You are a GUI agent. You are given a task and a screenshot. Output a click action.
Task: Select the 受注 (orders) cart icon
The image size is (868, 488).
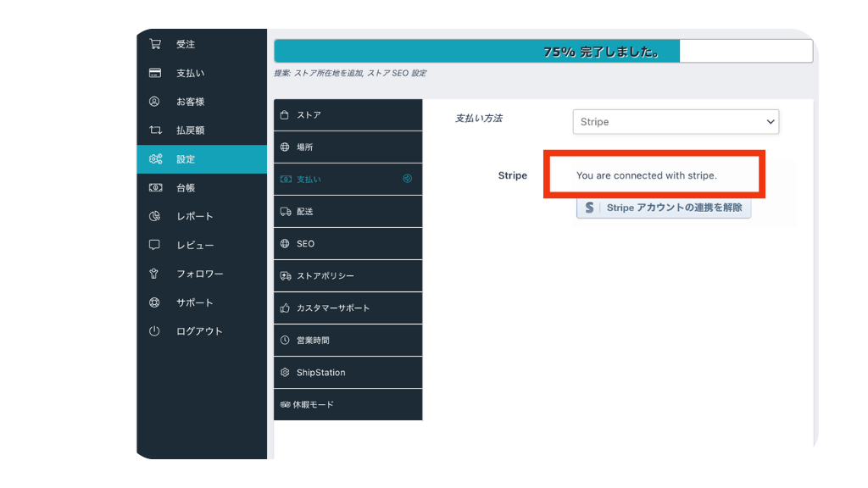click(156, 44)
